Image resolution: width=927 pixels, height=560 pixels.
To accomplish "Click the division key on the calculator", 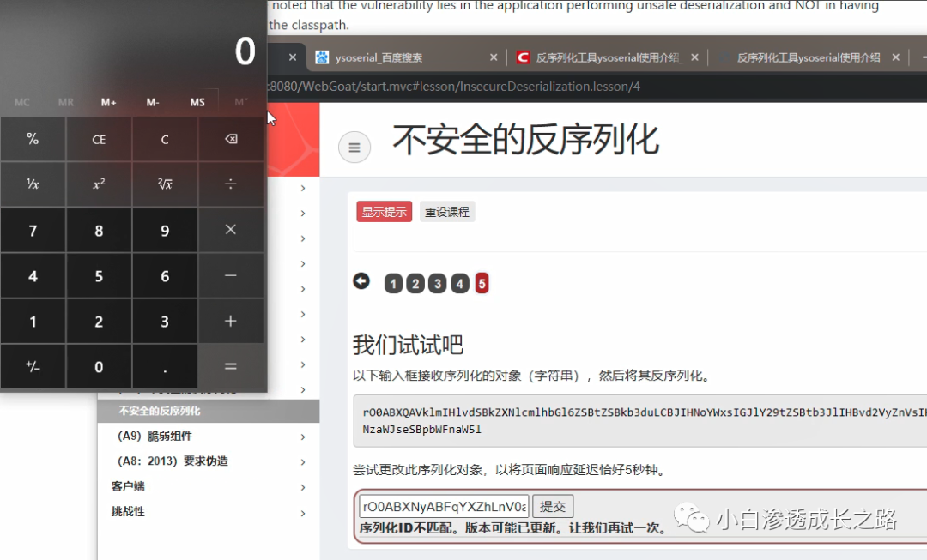I will 230,184.
